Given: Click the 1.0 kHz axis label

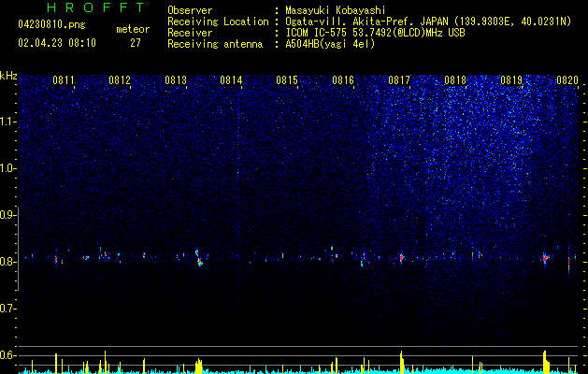Looking at the screenshot, I should coord(7,168).
